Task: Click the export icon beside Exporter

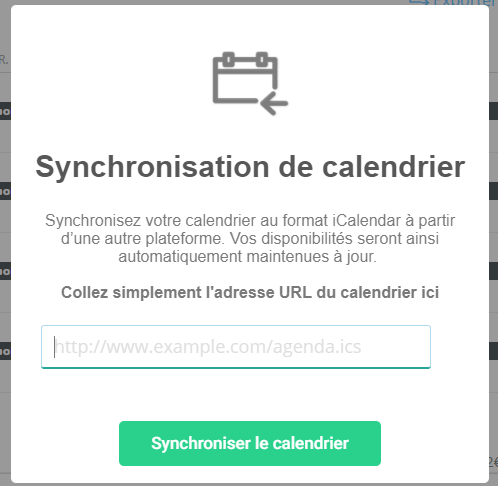Action: click(x=419, y=2)
